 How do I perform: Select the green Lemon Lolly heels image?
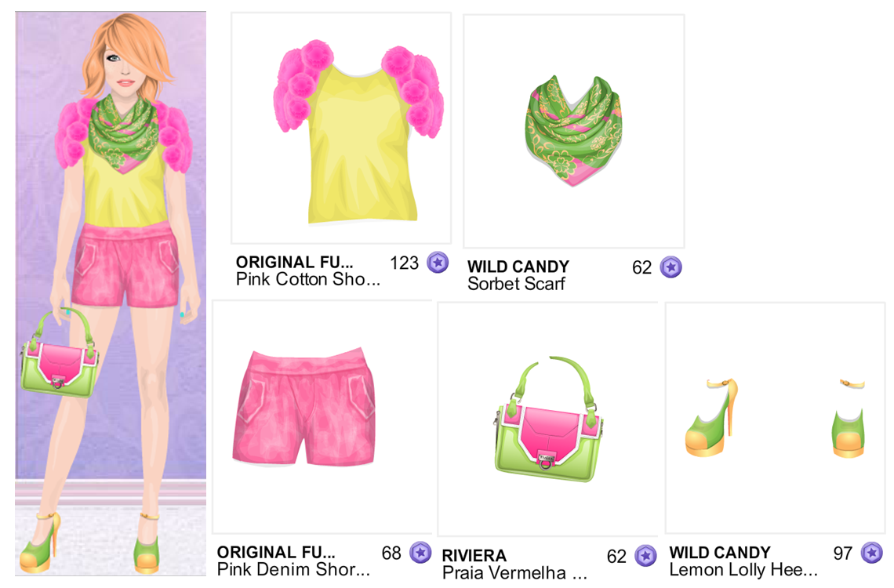(x=776, y=418)
